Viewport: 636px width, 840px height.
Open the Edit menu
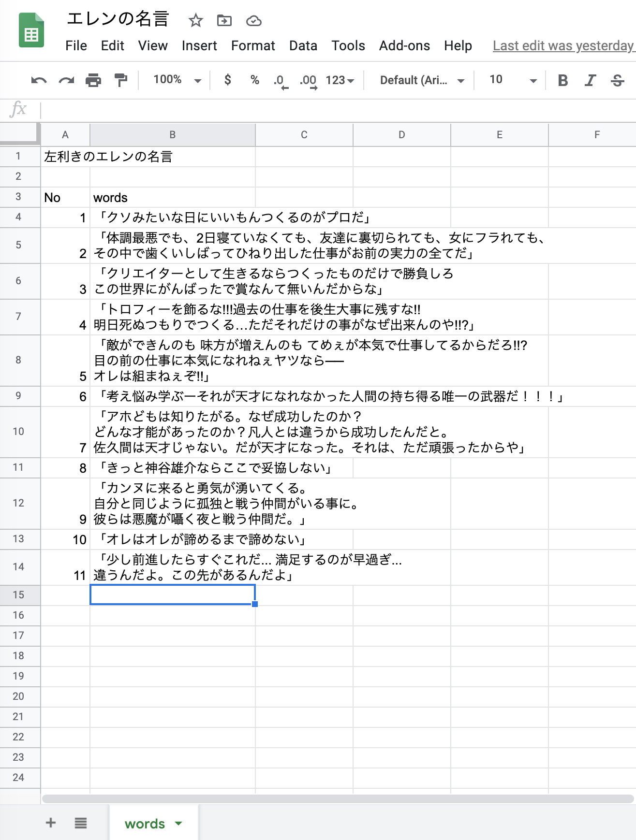point(113,46)
